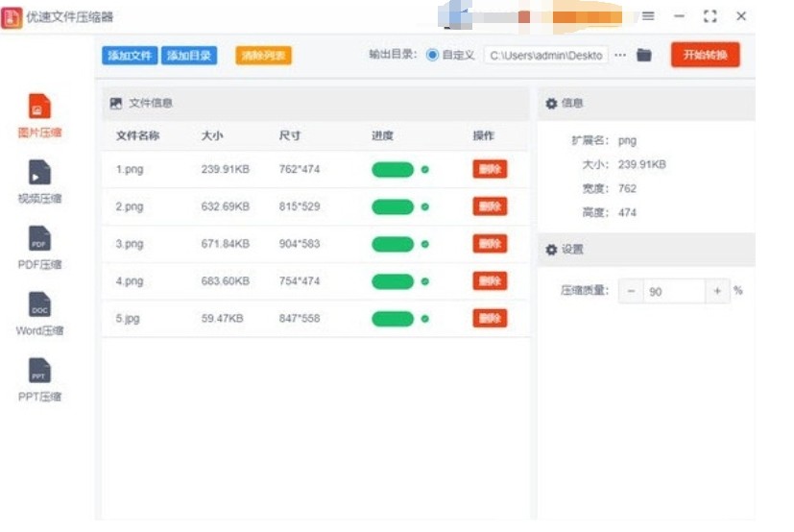Open the PDF压缩 sidebar icon
Screen dimensions: 794x532
tap(39, 239)
